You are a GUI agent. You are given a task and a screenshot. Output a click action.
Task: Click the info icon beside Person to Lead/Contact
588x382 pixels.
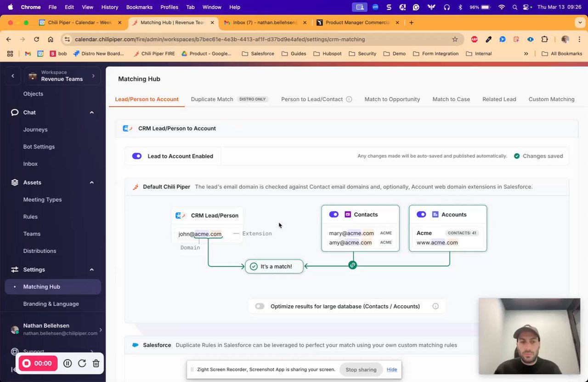[x=349, y=99]
